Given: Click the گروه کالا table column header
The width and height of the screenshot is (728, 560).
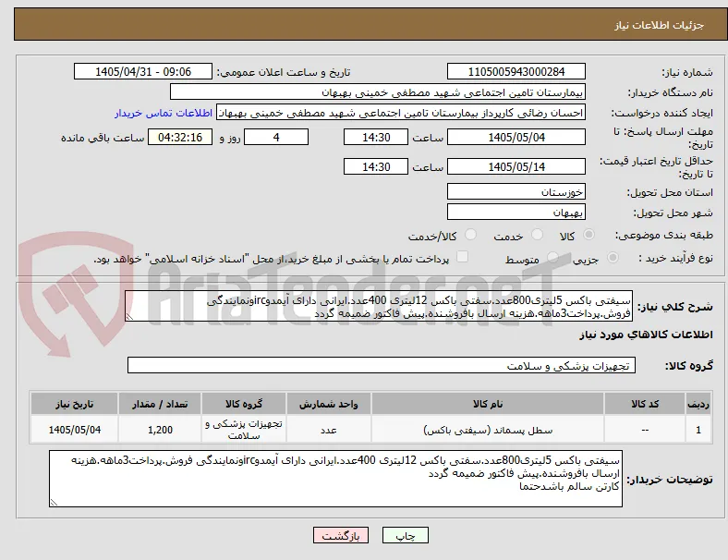Looking at the screenshot, I should (244, 404).
